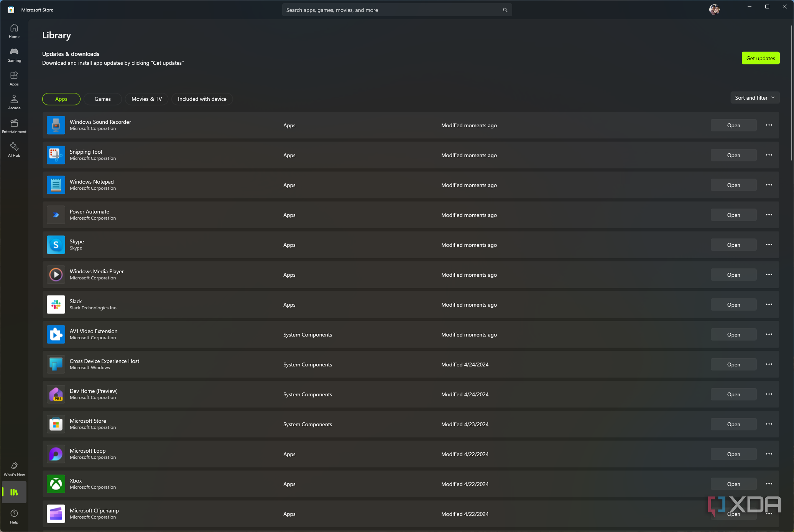
Task: Click the Skype app icon
Action: (x=56, y=245)
